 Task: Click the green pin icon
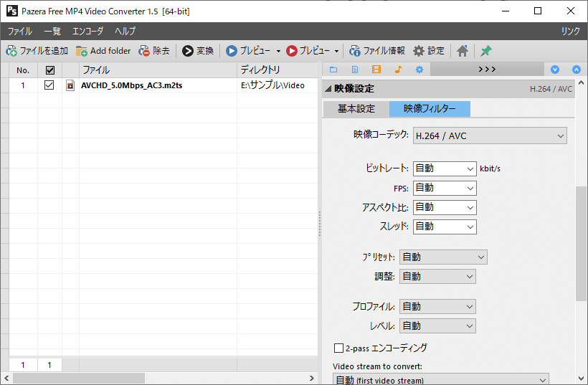486,51
